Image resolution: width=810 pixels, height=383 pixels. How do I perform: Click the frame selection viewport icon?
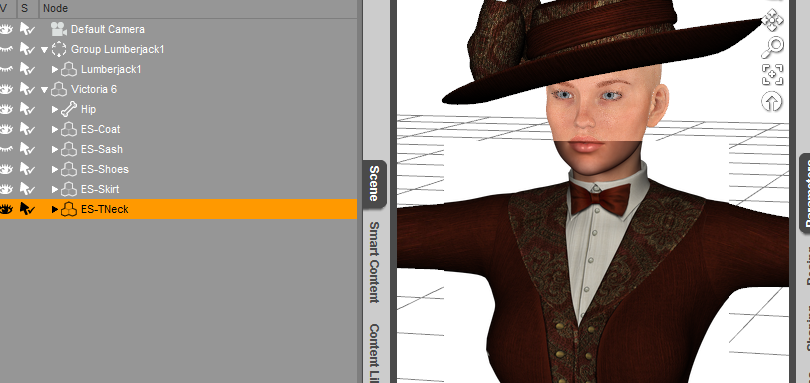tap(772, 74)
